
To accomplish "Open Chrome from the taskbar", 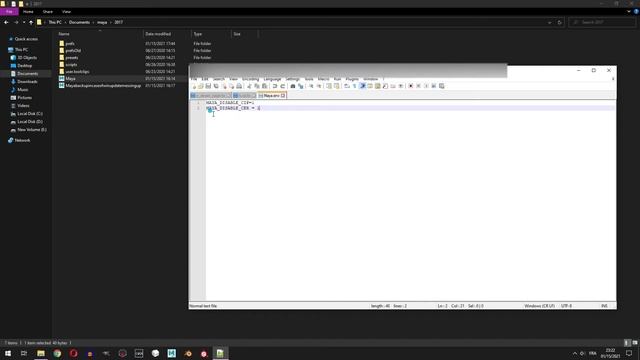I will point(57,353).
